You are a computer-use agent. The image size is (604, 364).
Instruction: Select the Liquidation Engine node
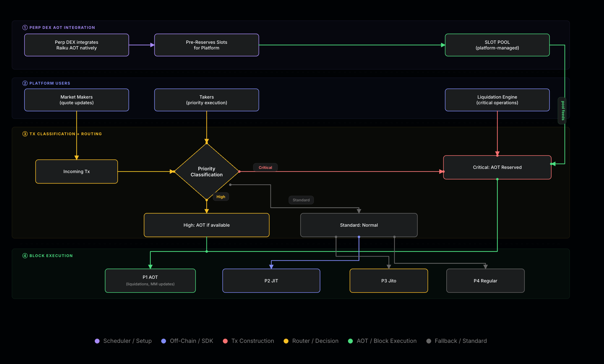click(497, 100)
